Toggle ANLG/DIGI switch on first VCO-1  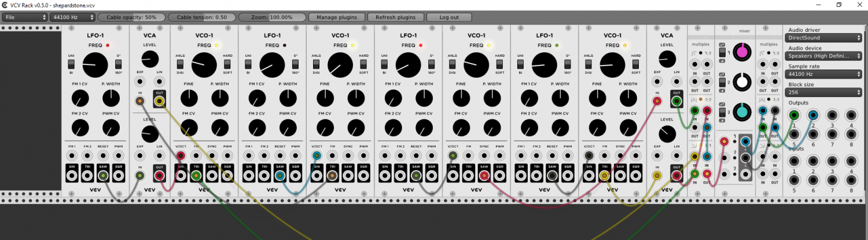pyautogui.click(x=180, y=64)
